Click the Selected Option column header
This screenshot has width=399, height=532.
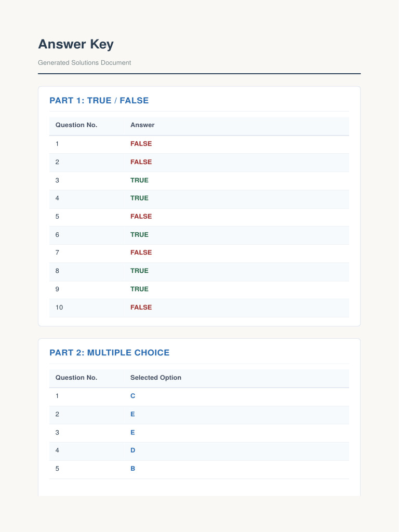click(156, 378)
